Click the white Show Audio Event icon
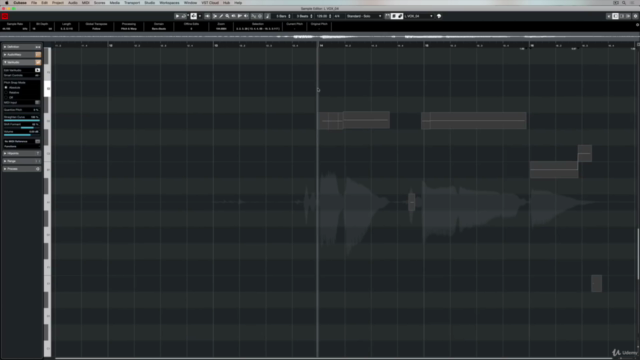Image resolution: width=640 pixels, height=360 pixels. tap(394, 16)
